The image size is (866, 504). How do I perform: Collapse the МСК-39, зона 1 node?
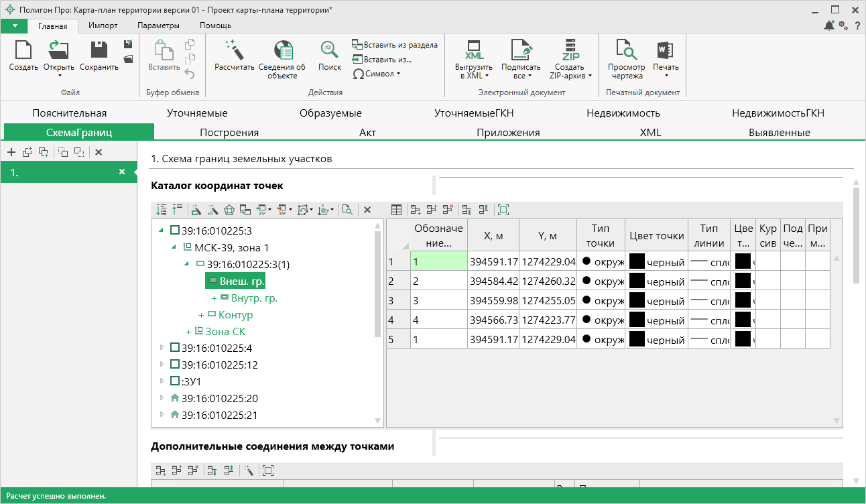click(174, 247)
